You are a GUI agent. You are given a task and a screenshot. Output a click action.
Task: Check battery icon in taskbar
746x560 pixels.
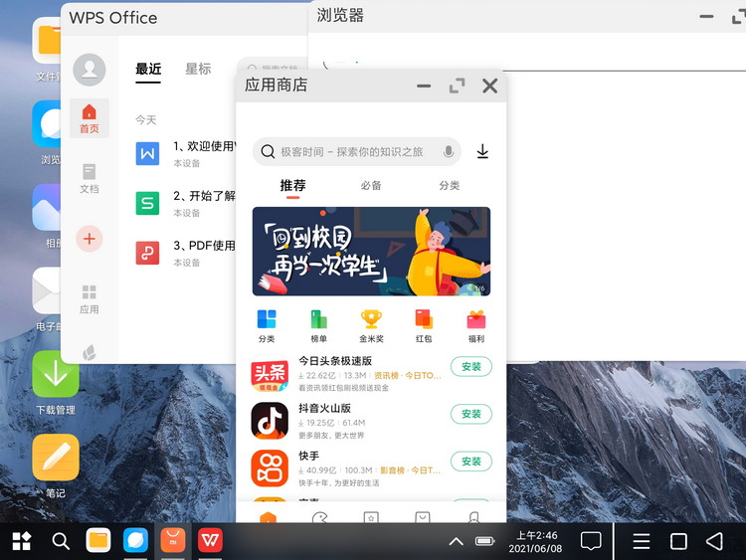point(484,541)
